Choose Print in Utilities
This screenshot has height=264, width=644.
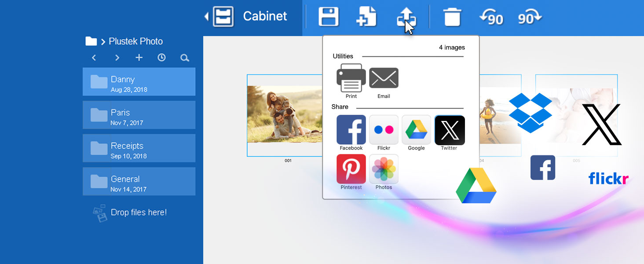[351, 81]
